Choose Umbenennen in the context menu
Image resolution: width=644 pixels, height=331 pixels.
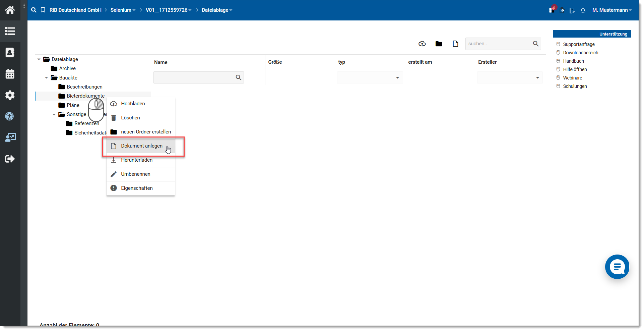[x=135, y=174]
